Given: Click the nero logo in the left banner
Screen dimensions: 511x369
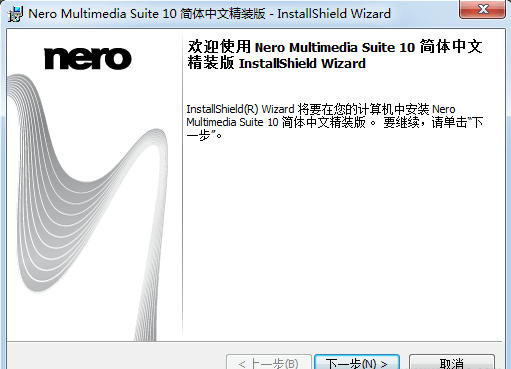Looking at the screenshot, I should (88, 59).
